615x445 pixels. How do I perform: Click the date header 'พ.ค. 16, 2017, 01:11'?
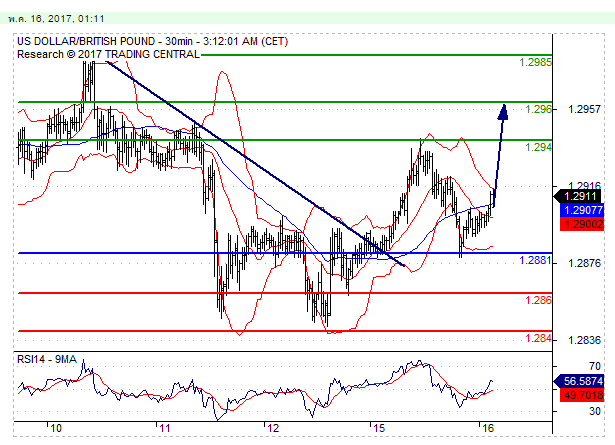pyautogui.click(x=56, y=19)
